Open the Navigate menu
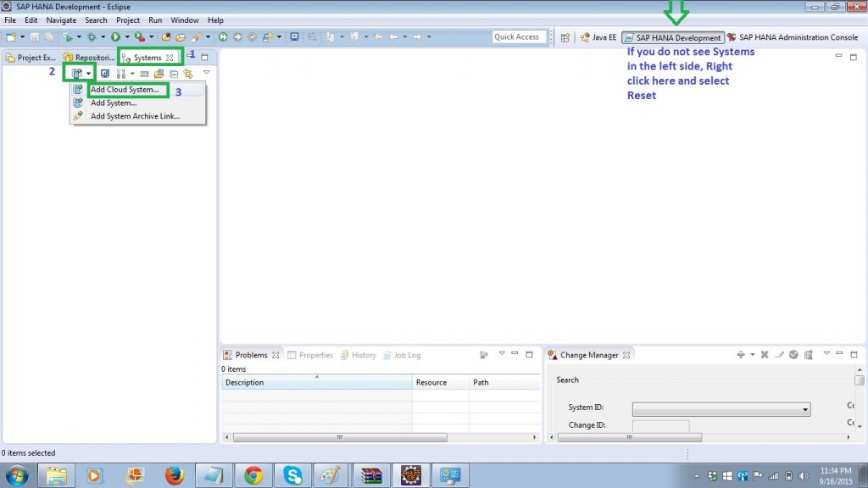The height and width of the screenshot is (488, 868). point(61,20)
